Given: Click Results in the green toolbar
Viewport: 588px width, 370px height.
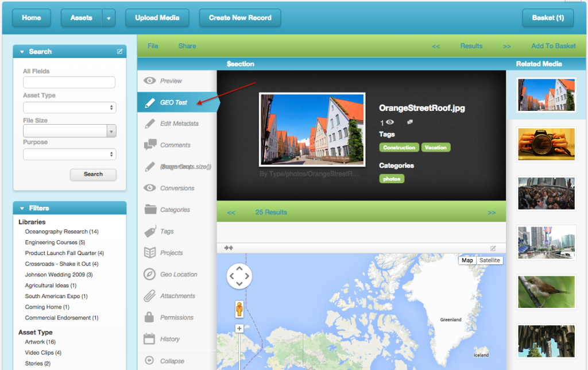Looking at the screenshot, I should [471, 46].
